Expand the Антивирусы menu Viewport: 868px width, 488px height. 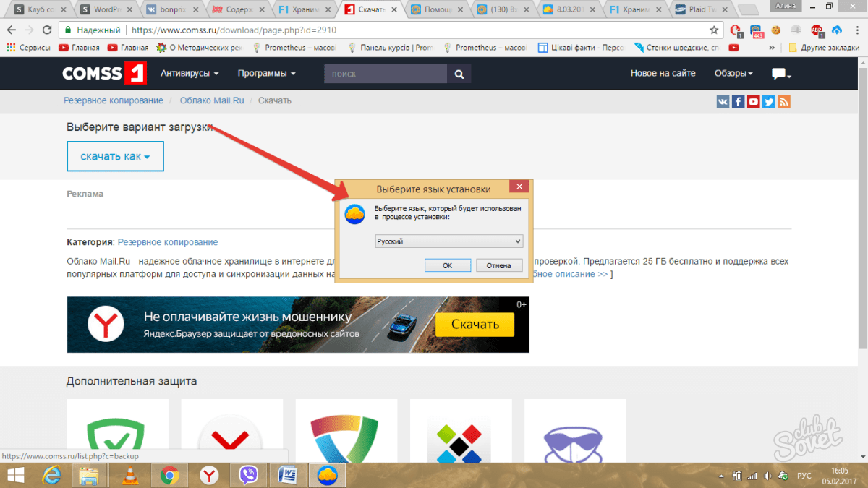point(190,74)
